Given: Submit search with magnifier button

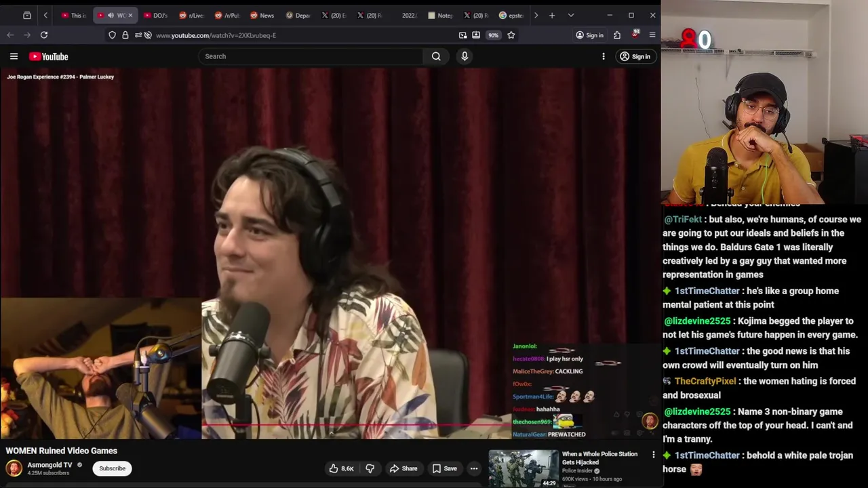Looking at the screenshot, I should (437, 56).
